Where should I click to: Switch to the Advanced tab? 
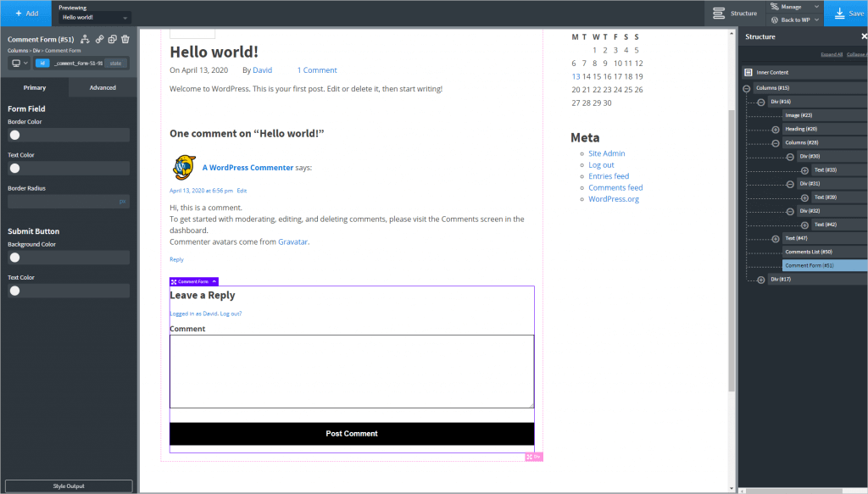point(102,87)
